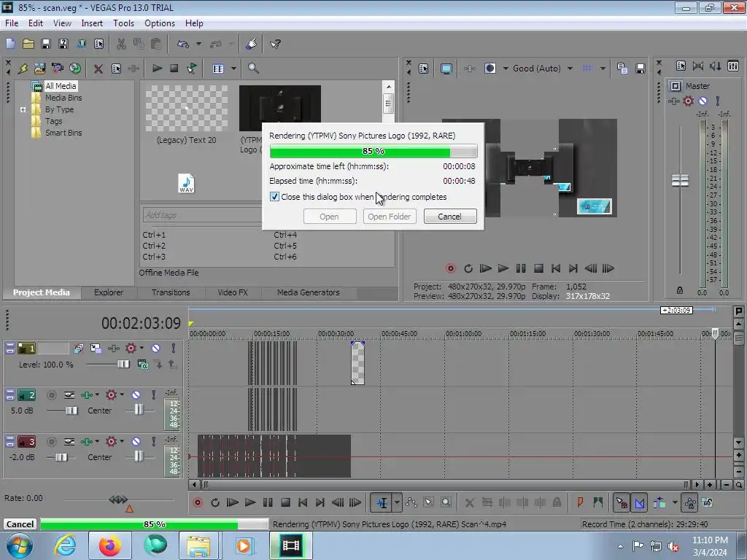This screenshot has height=560, width=747.
Task: Open the Overlays grid dropdown arrow in preview
Action: click(603, 69)
